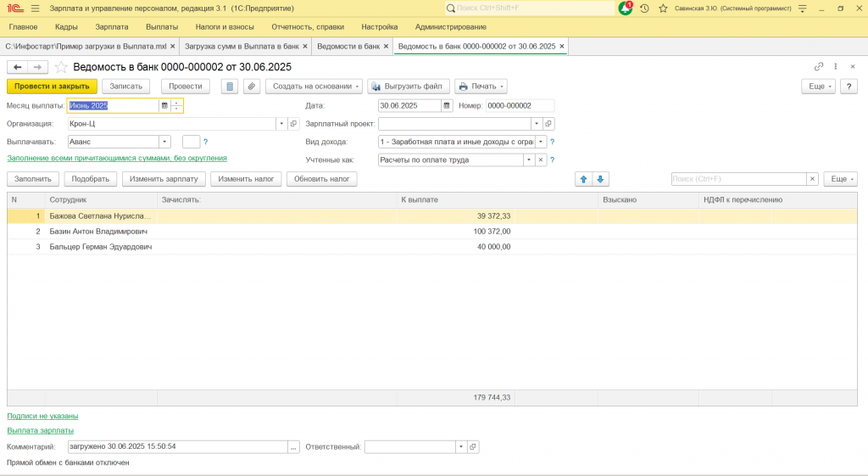
Task: Open Организация record details
Action: [x=294, y=124]
